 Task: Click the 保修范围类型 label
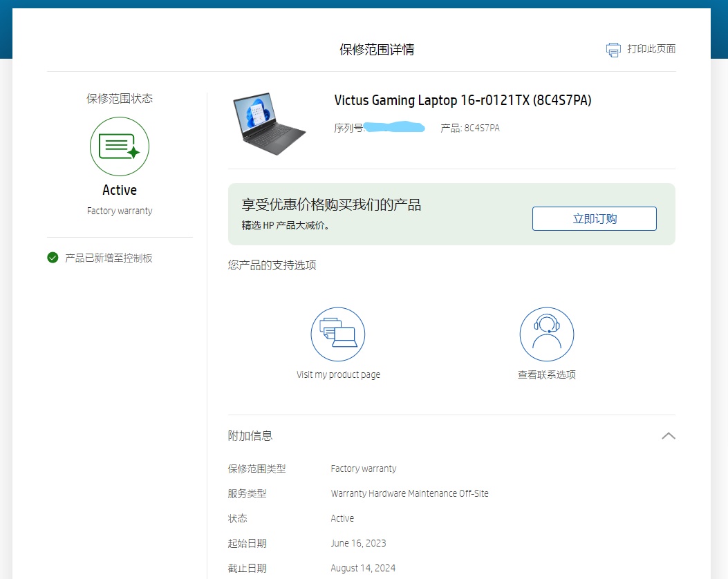pyautogui.click(x=256, y=468)
